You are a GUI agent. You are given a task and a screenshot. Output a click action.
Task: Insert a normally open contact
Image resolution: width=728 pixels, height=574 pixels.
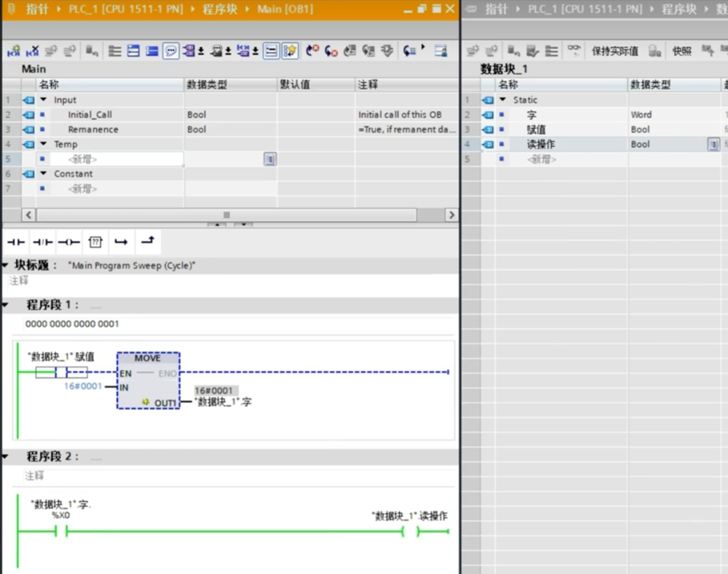pyautogui.click(x=16, y=242)
